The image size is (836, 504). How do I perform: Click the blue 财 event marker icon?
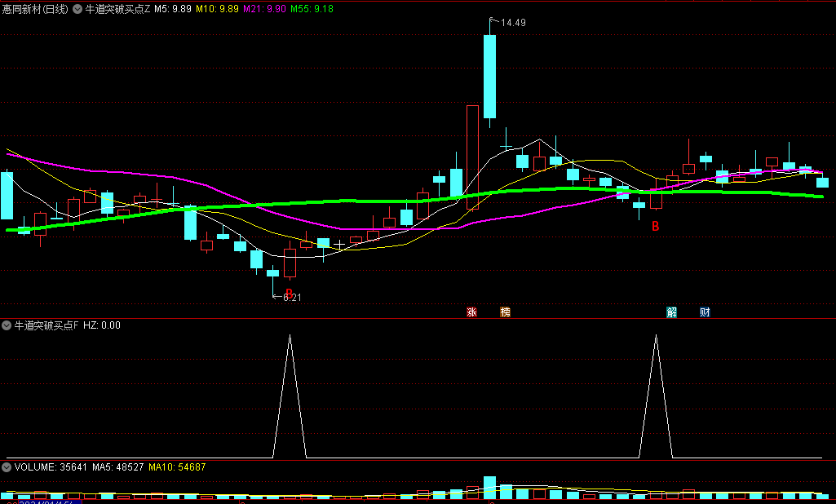[705, 312]
